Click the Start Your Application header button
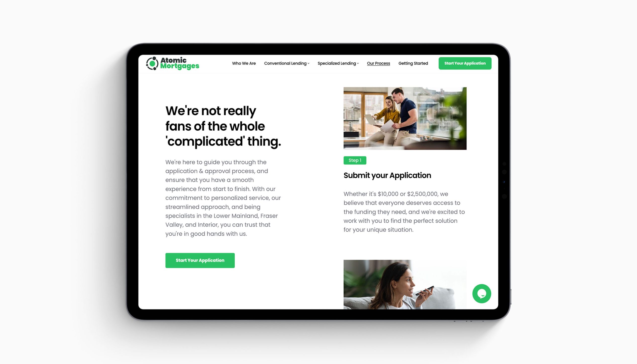Viewport: 637px width, 364px height. [x=465, y=63]
